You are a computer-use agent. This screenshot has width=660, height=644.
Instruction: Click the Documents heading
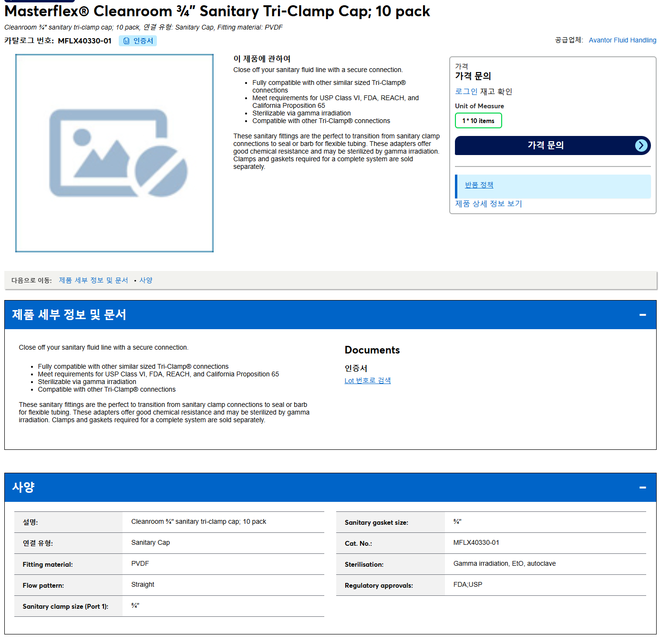[x=372, y=350]
